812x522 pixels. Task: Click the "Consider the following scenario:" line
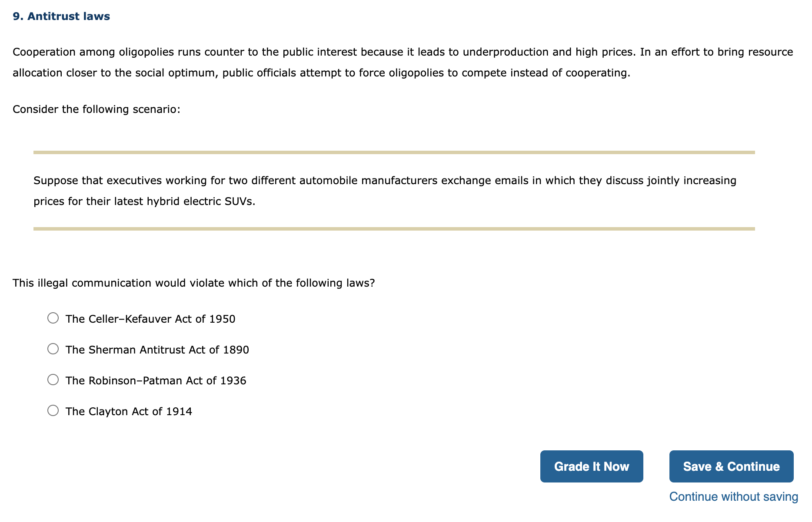click(x=97, y=109)
